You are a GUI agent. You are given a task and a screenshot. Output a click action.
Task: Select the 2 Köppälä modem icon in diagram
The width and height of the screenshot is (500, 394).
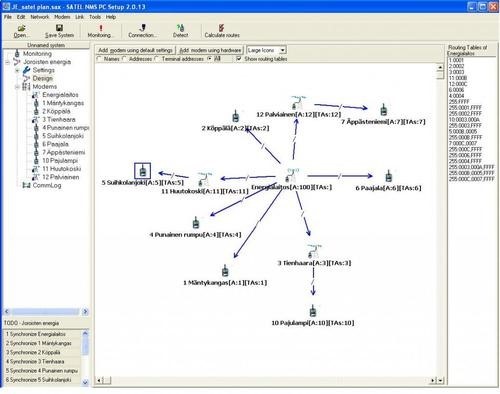(236, 116)
